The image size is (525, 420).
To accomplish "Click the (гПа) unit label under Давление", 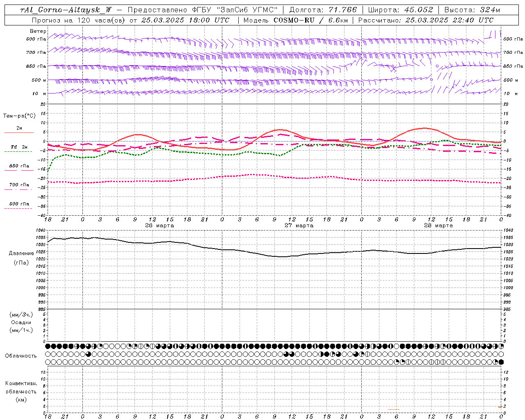I will pyautogui.click(x=21, y=263).
